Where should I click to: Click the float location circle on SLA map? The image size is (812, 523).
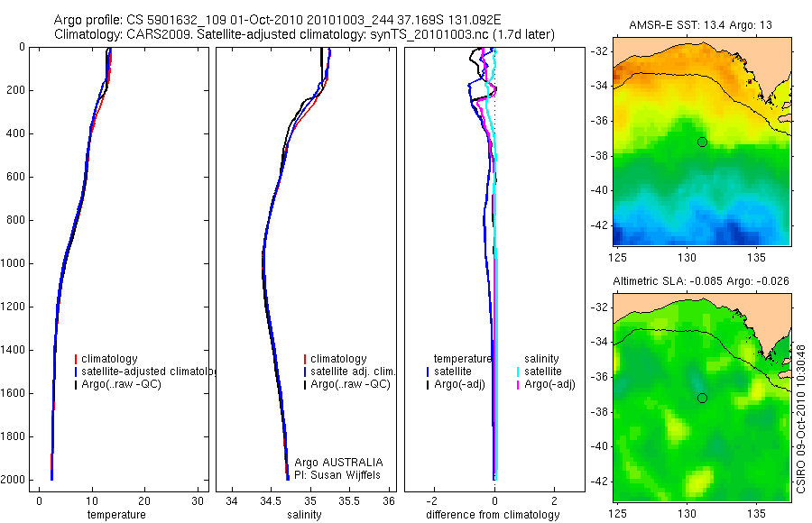pos(702,399)
